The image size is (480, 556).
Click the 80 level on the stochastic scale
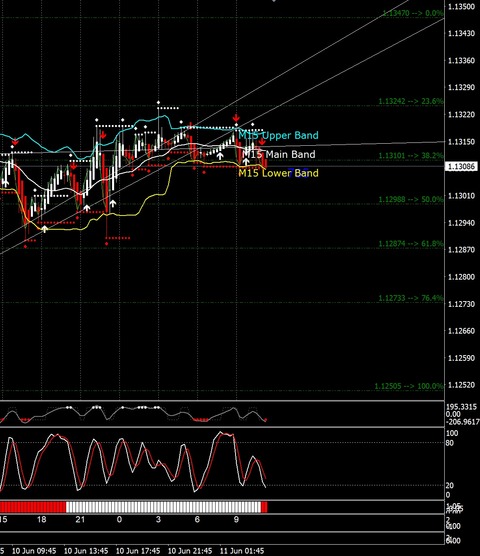450,443
